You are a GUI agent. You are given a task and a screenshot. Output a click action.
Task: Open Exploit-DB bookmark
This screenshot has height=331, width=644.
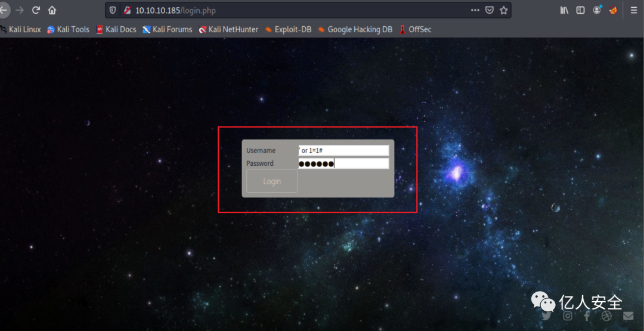click(288, 30)
